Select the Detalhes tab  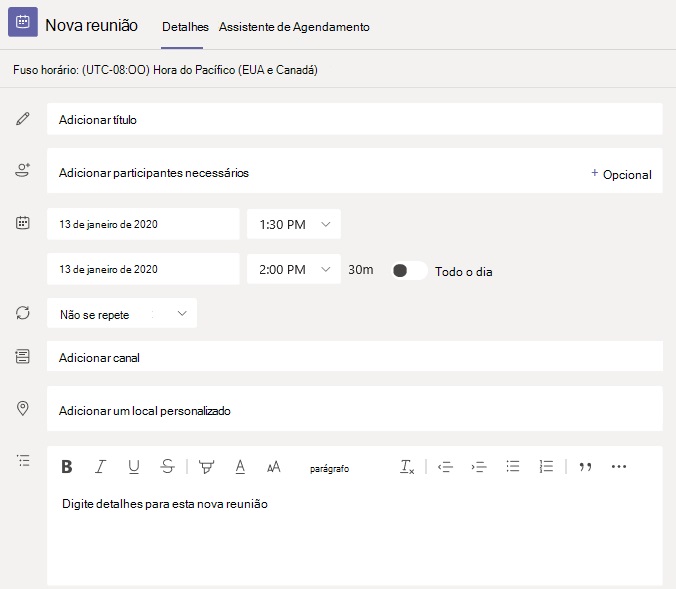185,27
